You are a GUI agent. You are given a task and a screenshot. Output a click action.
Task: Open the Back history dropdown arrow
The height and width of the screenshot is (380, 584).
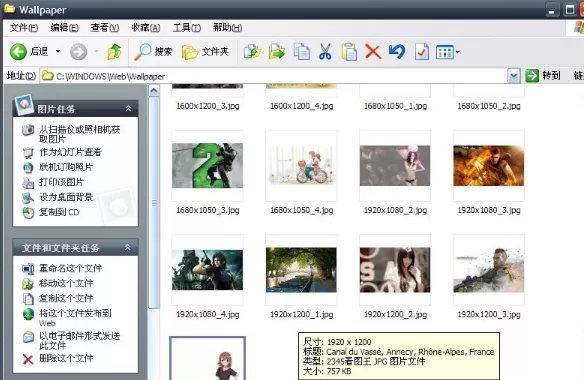[58, 51]
